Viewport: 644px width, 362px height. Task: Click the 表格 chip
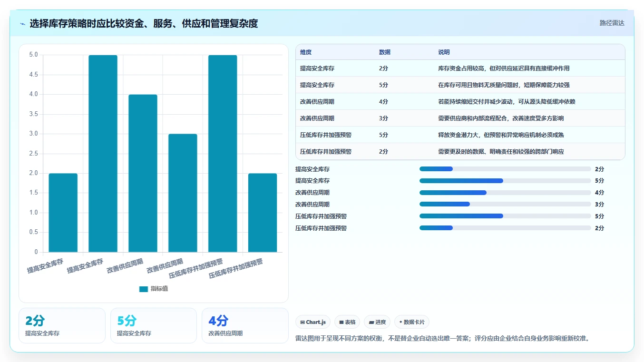click(x=347, y=322)
